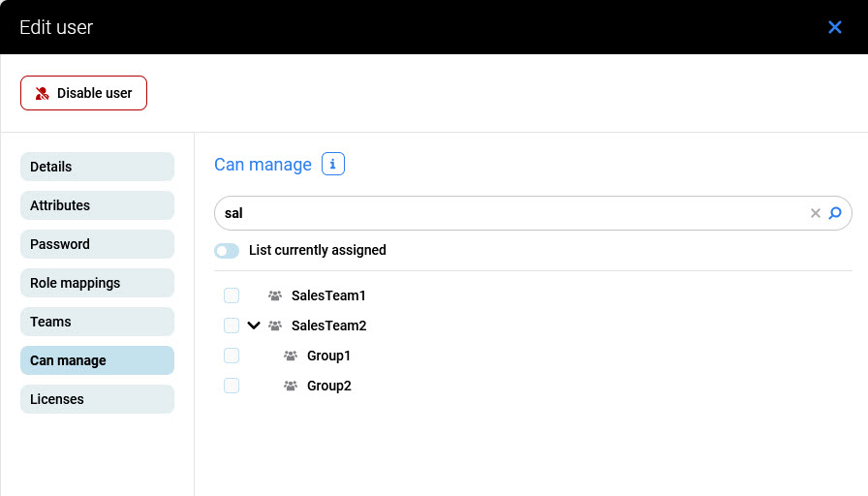The width and height of the screenshot is (868, 496).
Task: Click the Group1 people icon
Action: [x=291, y=356]
